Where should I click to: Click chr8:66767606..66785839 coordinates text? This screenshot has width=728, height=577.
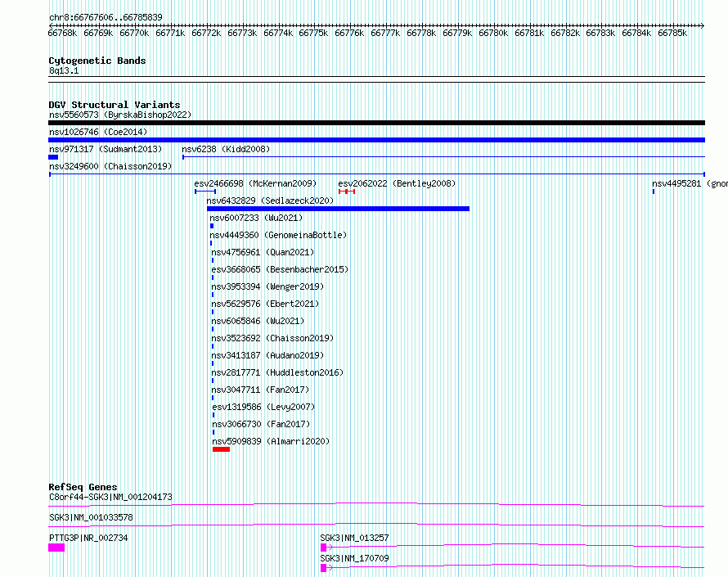[x=106, y=18]
